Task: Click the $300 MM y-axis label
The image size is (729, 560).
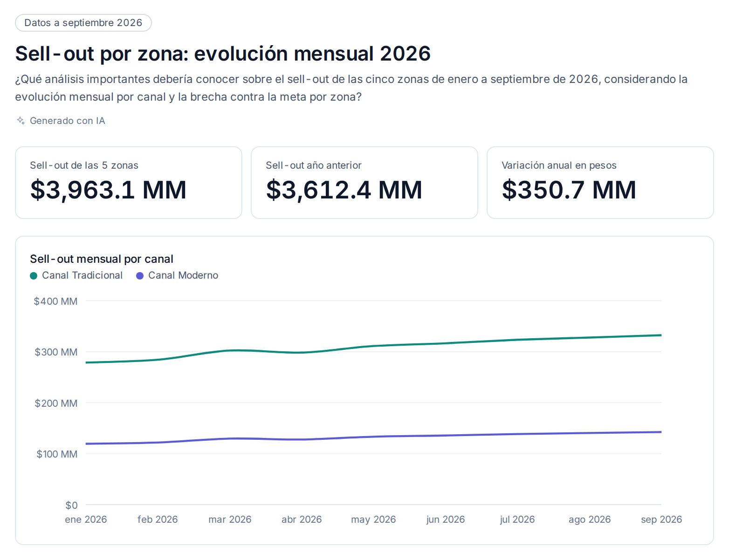Action: [x=56, y=352]
